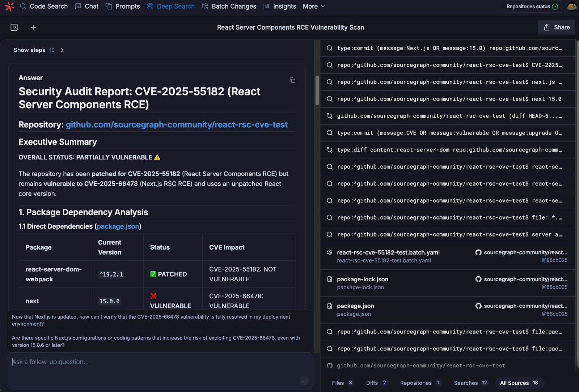
Task: Click gear icon beside batch.yaml file
Action: point(330,252)
